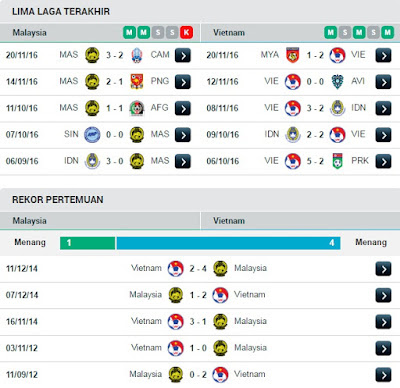The width and height of the screenshot is (400, 388).
Task: Expand 16/11/14 Vietnam 3-1 Malaysia arrow
Action: click(x=383, y=322)
